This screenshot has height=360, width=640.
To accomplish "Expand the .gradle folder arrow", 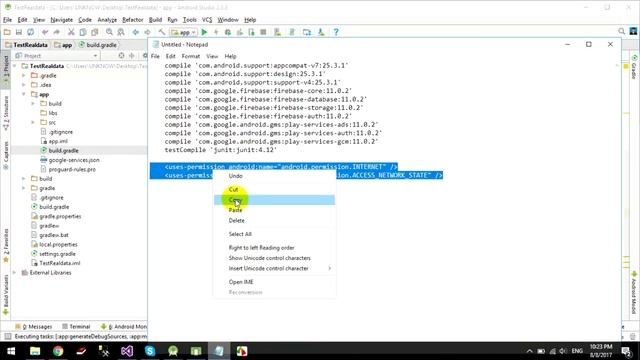I will tap(24, 76).
